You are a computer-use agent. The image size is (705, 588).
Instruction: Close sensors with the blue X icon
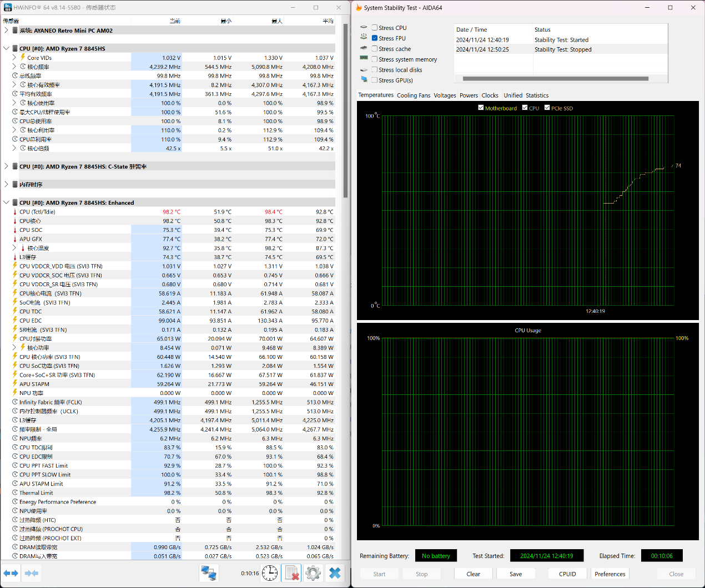335,573
